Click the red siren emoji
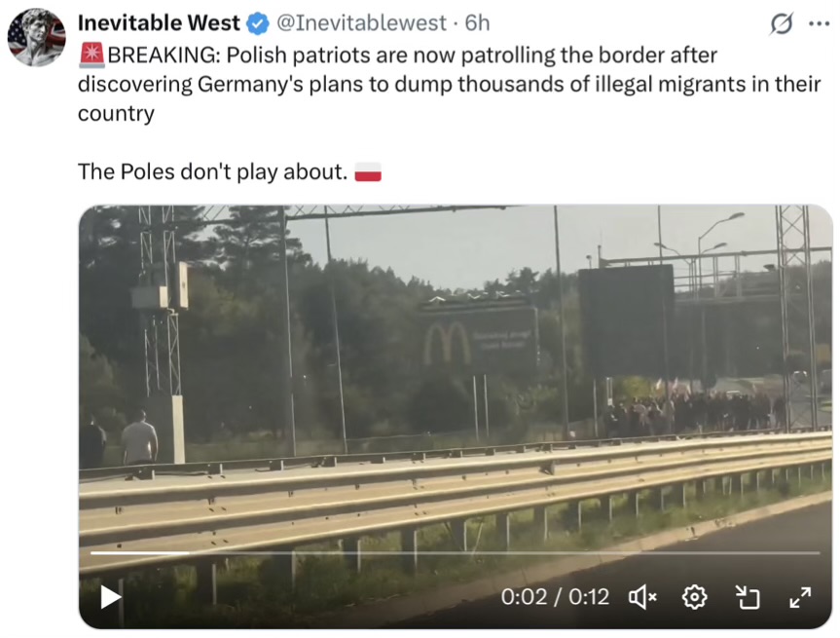 coord(91,56)
